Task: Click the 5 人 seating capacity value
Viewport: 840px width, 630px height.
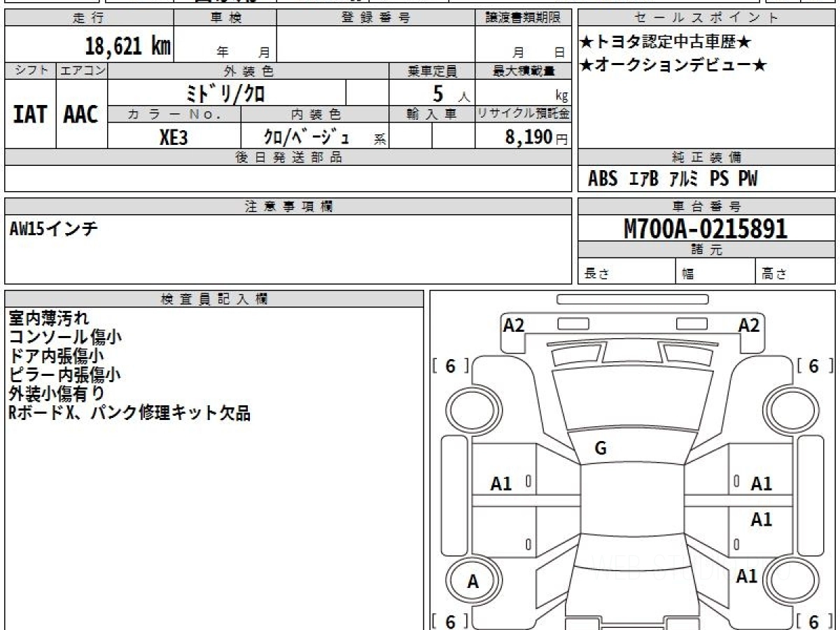Action: click(451, 93)
